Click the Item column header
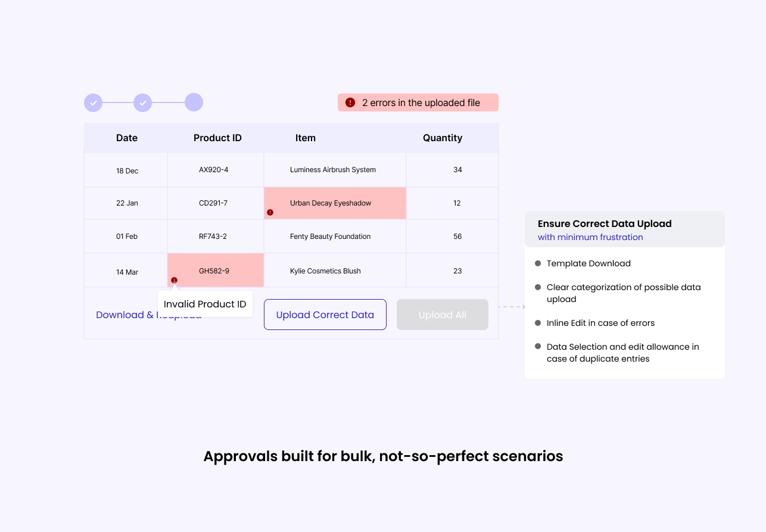The height and width of the screenshot is (532, 766). [x=306, y=138]
